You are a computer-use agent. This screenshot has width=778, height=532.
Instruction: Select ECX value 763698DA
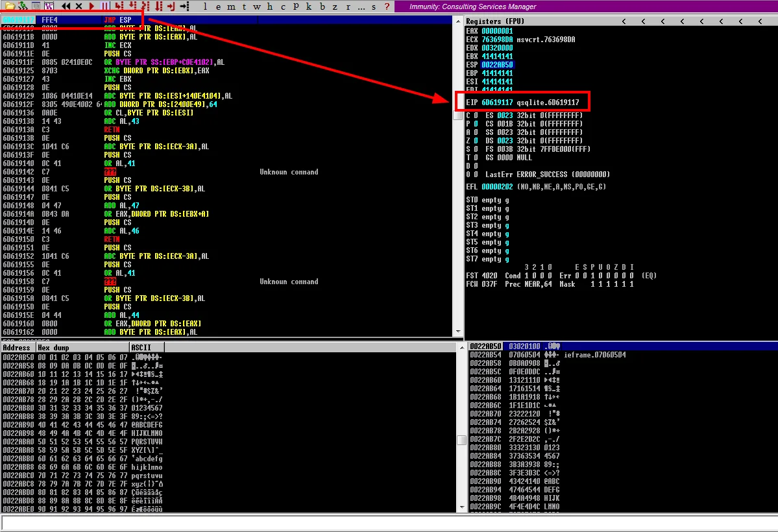(x=497, y=39)
